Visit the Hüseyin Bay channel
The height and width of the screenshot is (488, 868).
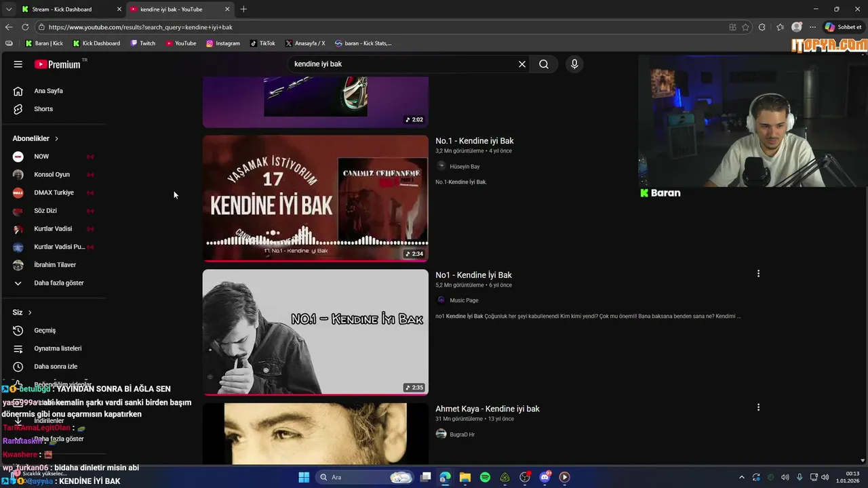(465, 167)
